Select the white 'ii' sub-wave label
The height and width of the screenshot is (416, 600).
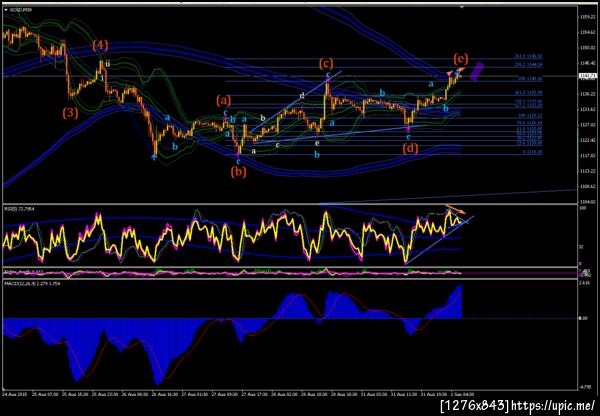[108, 64]
